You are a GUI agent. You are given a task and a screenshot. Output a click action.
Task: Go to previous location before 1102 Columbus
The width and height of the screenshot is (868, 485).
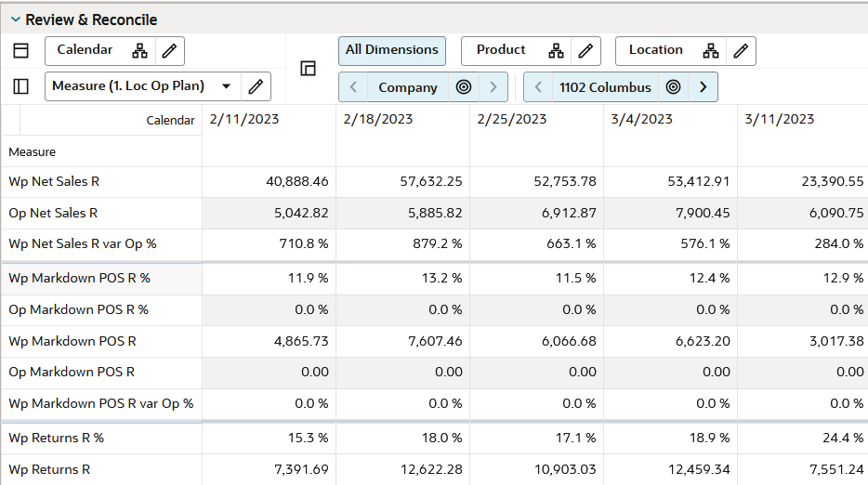tap(538, 87)
